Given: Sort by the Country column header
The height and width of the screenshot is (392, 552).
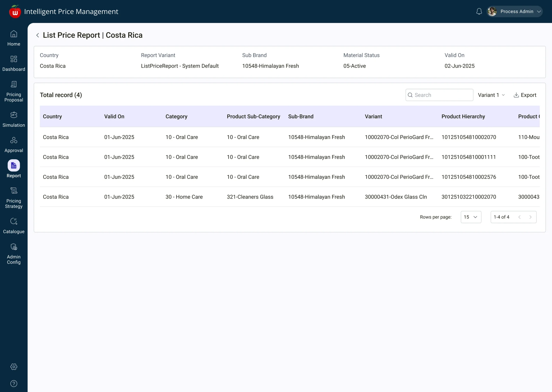Looking at the screenshot, I should pyautogui.click(x=52, y=117).
